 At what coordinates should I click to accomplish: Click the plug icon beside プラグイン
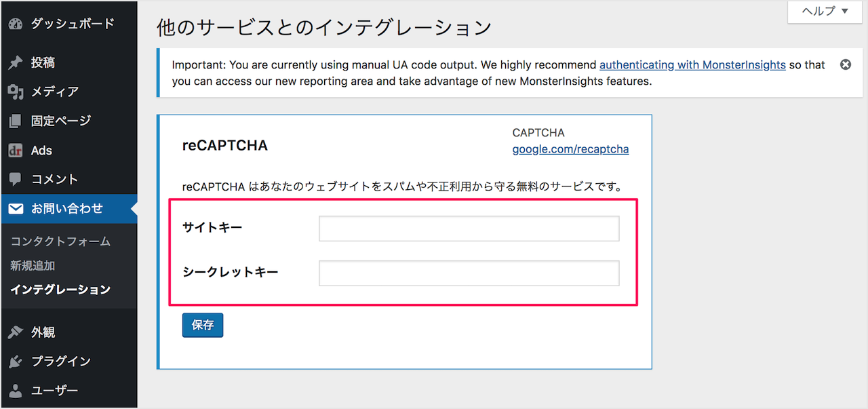tap(16, 362)
